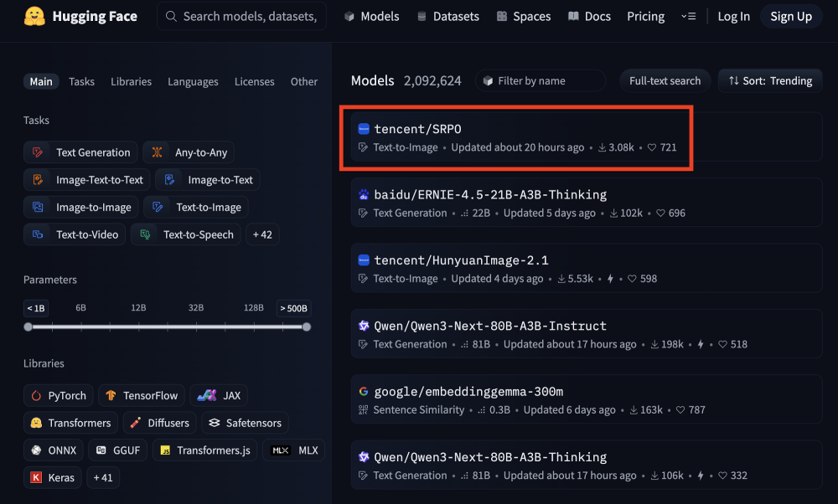
Task: Open Datasets from the top navigation
Action: coord(447,17)
